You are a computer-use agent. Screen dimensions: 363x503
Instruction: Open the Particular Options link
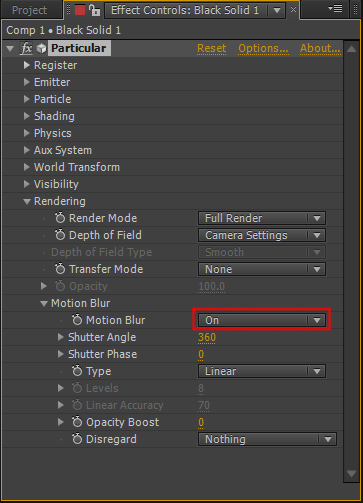(x=263, y=48)
